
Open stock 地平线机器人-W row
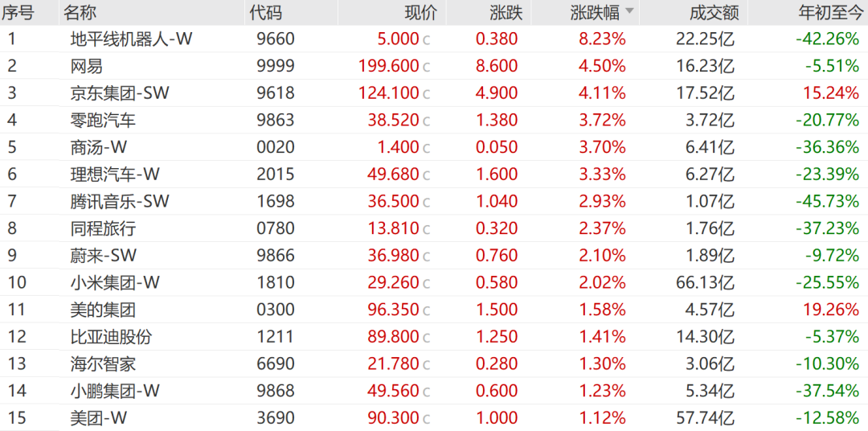(434, 39)
